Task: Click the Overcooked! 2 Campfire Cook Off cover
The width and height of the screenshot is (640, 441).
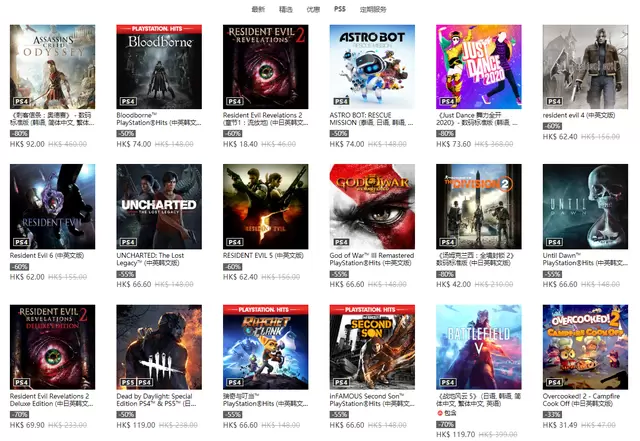Action: [x=585, y=347]
